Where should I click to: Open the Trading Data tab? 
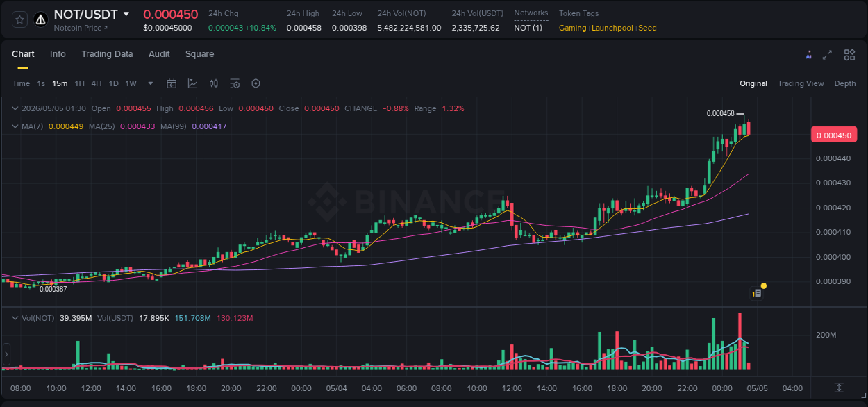pos(107,54)
